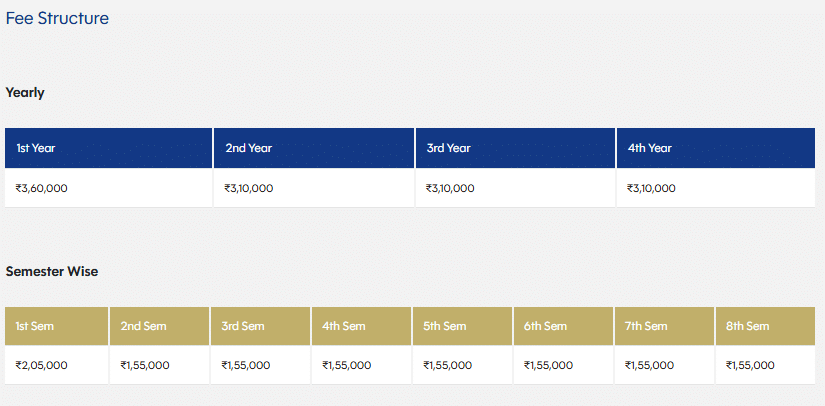
Task: Click the ₹3,60,000 first year fee cell
Action: pos(42,188)
